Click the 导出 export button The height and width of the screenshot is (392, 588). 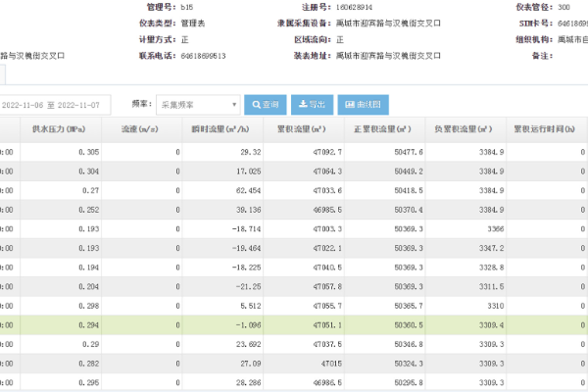[312, 104]
